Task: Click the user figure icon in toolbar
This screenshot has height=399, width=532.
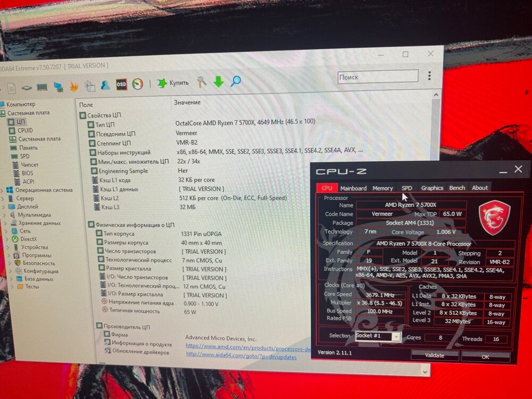Action: coord(105,85)
